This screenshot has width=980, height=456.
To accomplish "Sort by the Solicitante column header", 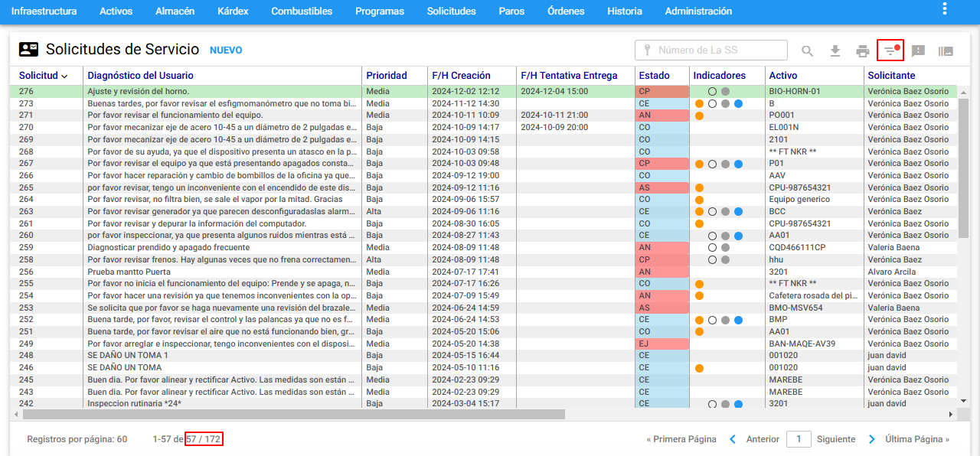I will click(x=891, y=76).
